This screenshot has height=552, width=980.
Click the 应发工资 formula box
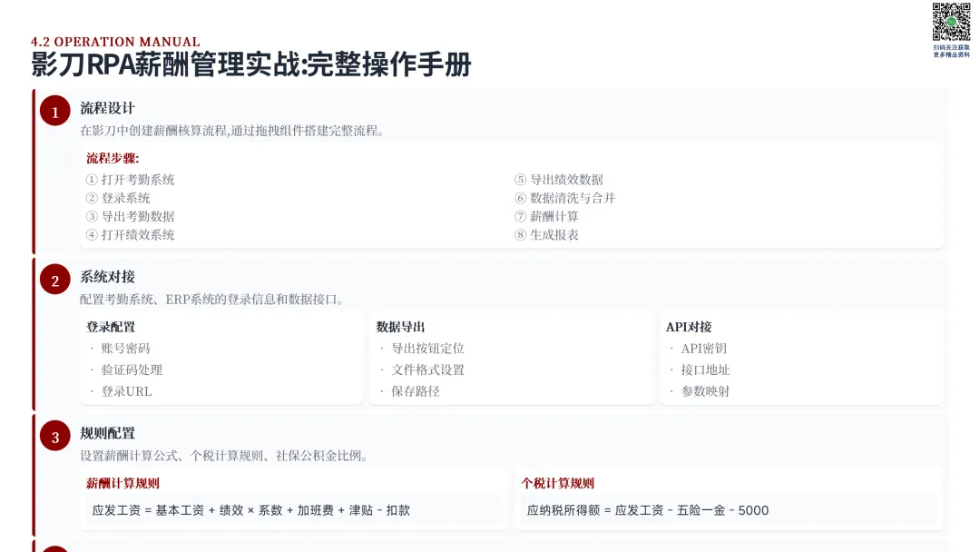[x=293, y=510]
